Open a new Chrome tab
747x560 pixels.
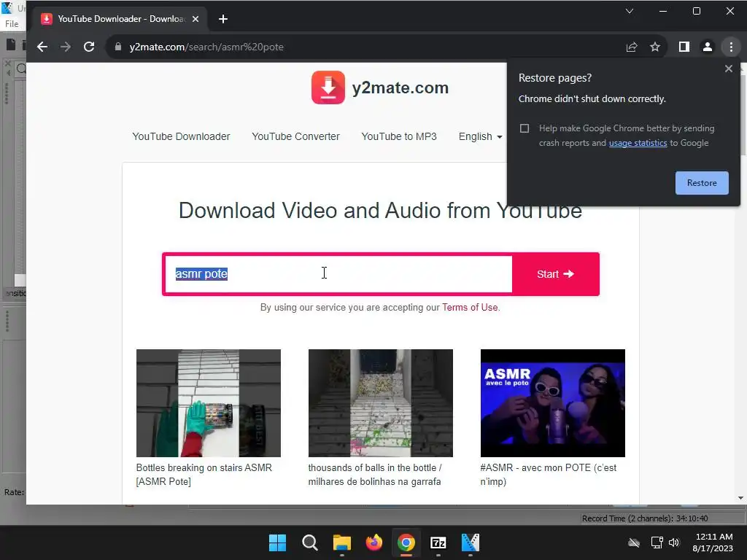223,19
